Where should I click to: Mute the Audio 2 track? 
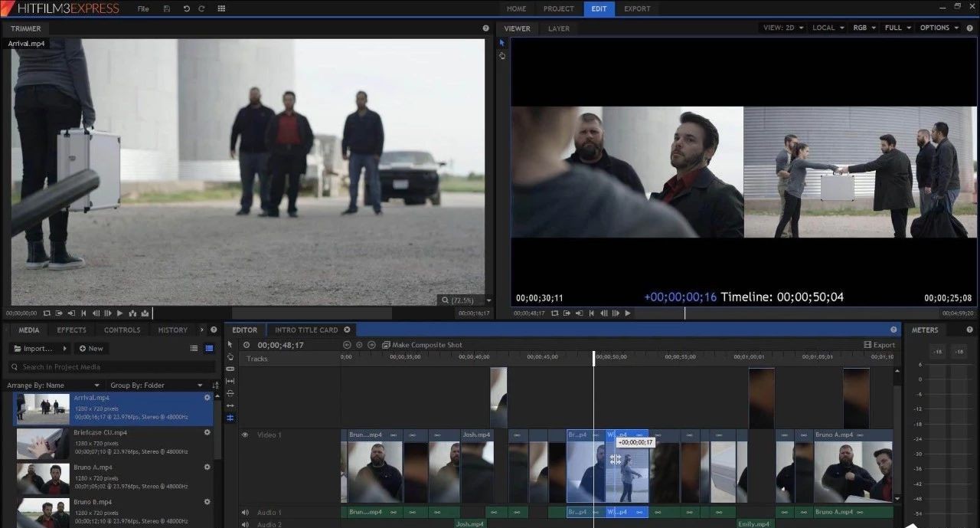[x=246, y=524]
